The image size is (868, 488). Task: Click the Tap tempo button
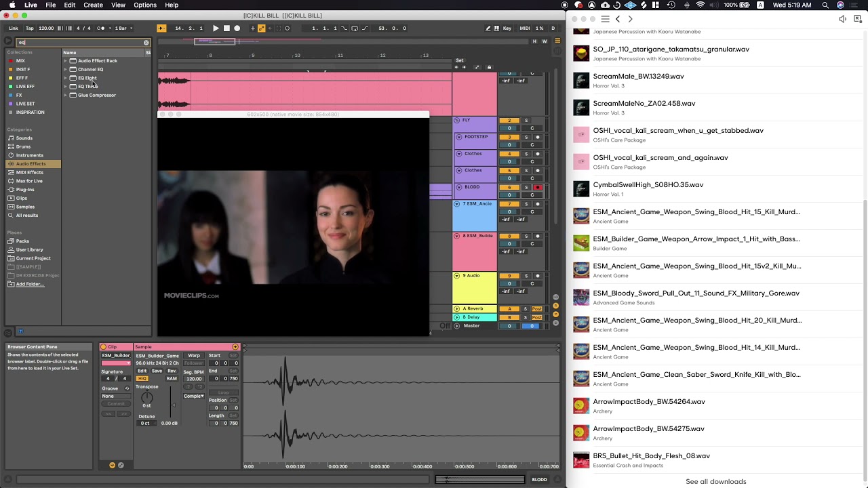pos(30,28)
